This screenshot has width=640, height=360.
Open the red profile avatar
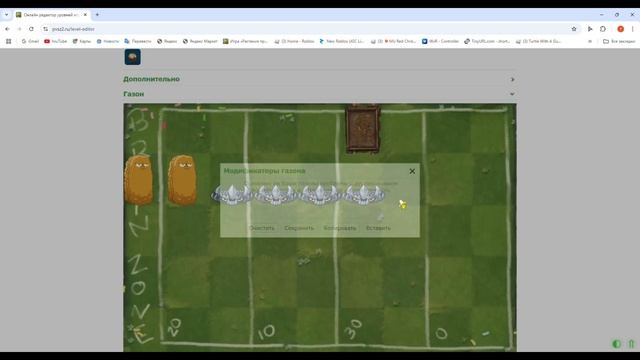[x=620, y=29]
